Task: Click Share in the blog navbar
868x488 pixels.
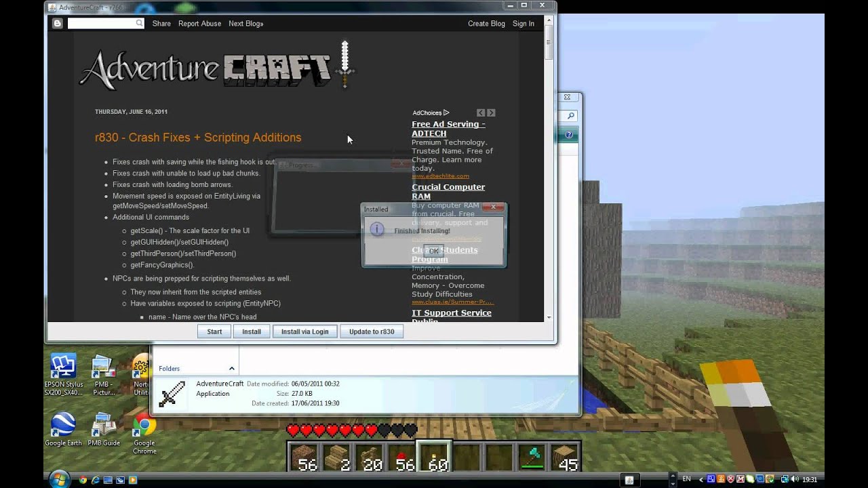Action: pos(161,24)
